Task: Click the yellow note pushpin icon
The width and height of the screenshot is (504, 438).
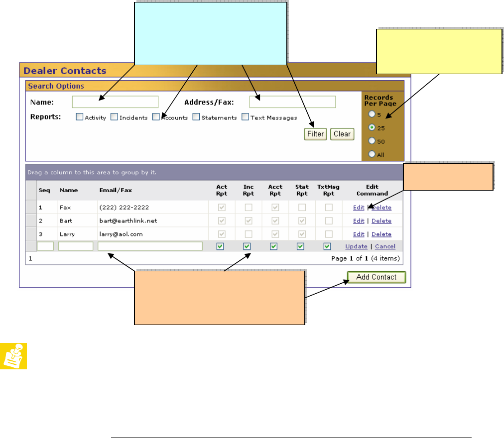Action: point(13,356)
